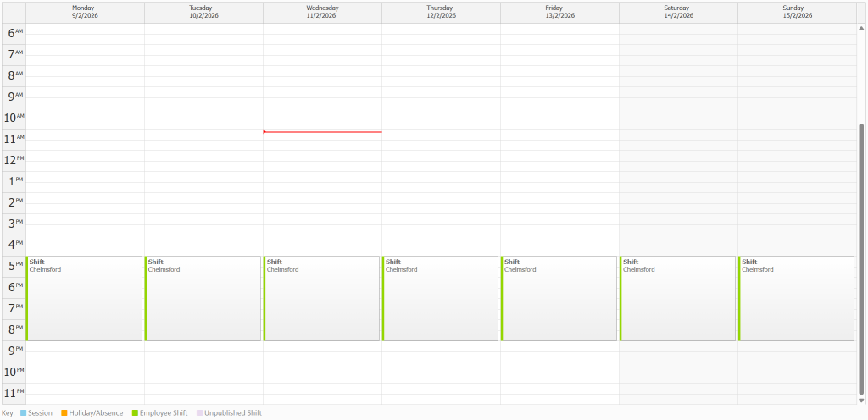Image resolution: width=868 pixels, height=420 pixels.
Task: Click the lavender Unpublished Shift legend swatch
Action: click(200, 413)
